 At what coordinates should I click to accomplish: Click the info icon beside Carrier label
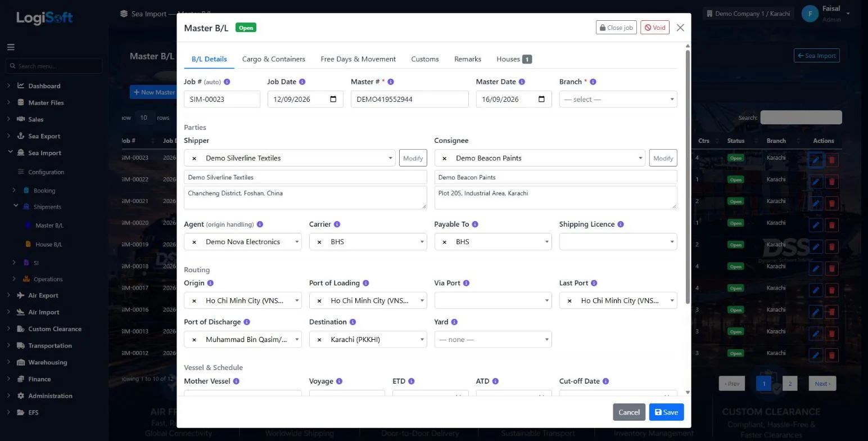[x=337, y=224]
